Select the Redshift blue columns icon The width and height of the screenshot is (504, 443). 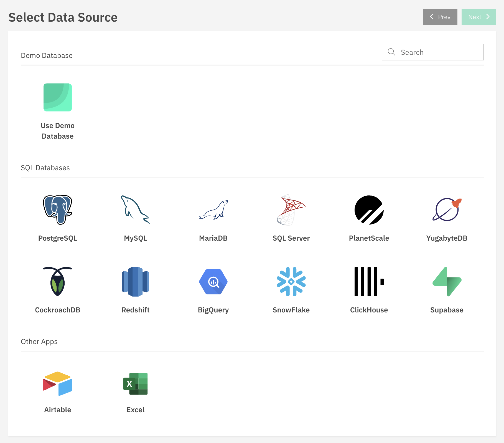point(135,282)
